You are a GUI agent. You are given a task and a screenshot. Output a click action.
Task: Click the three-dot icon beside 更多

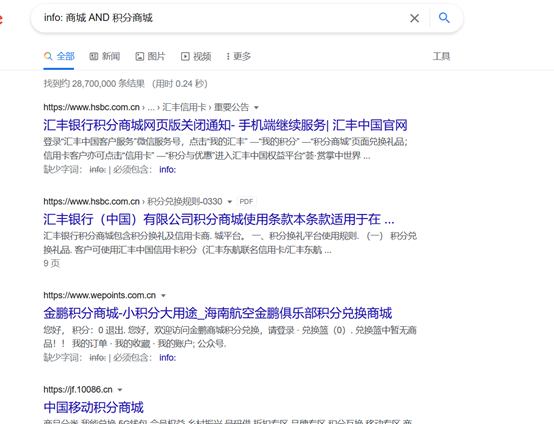click(228, 56)
